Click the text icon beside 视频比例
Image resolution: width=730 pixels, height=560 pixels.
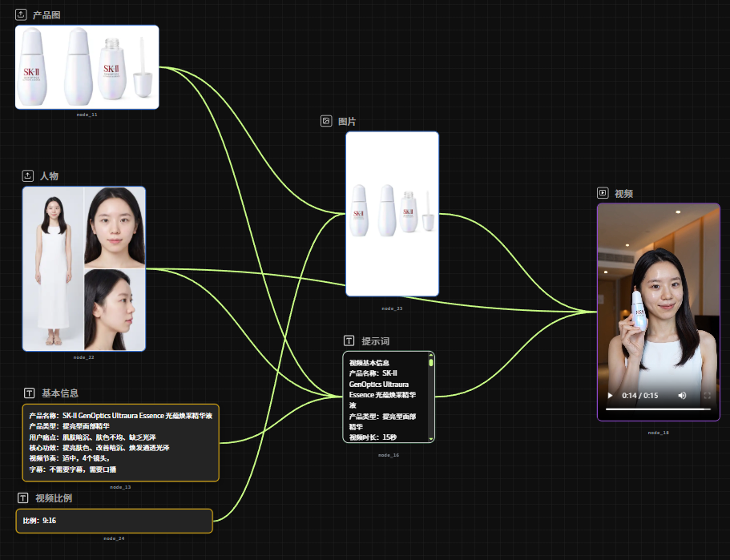coord(22,498)
